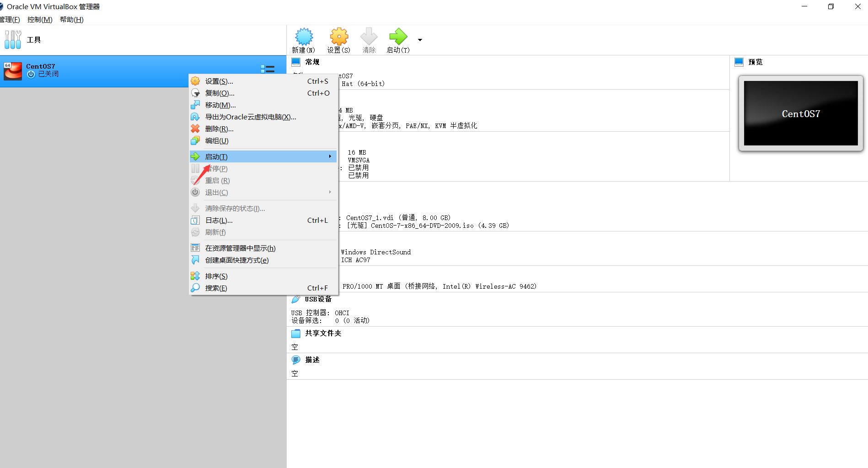Choose Sort (排序) in the context menu
Screen dimensions: 868x468
[x=264, y=276]
